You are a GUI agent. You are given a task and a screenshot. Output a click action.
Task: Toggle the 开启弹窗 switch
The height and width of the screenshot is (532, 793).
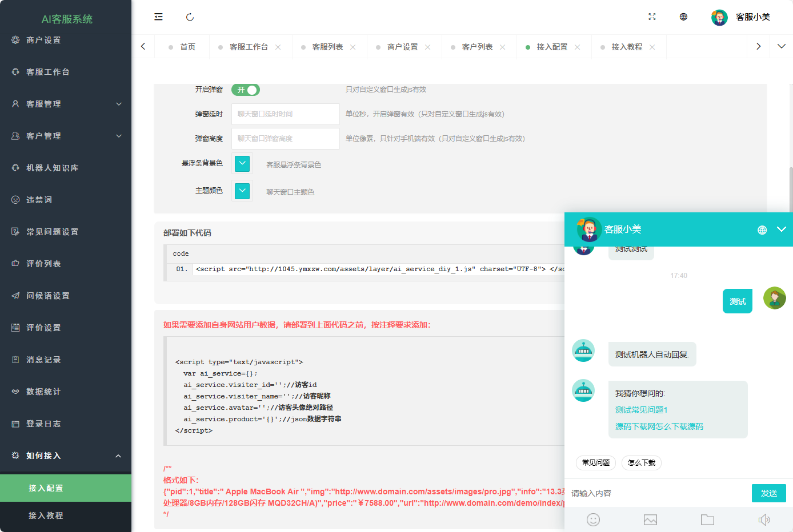246,90
